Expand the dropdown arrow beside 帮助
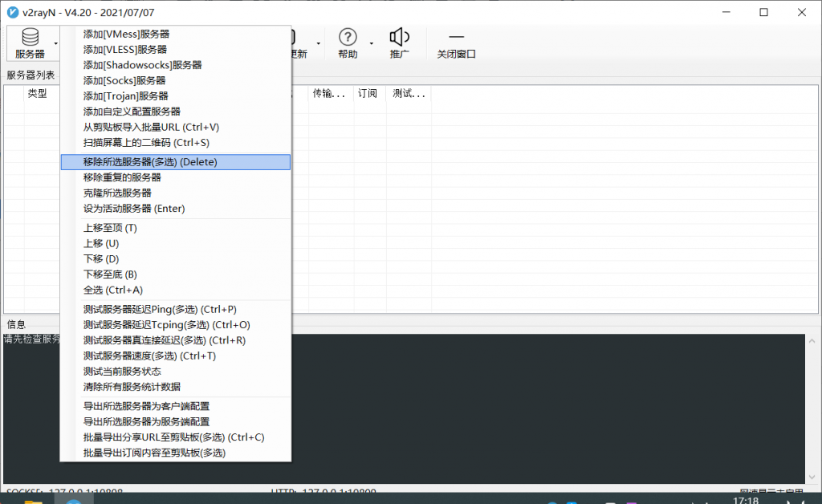The height and width of the screenshot is (504, 822). pos(371,43)
